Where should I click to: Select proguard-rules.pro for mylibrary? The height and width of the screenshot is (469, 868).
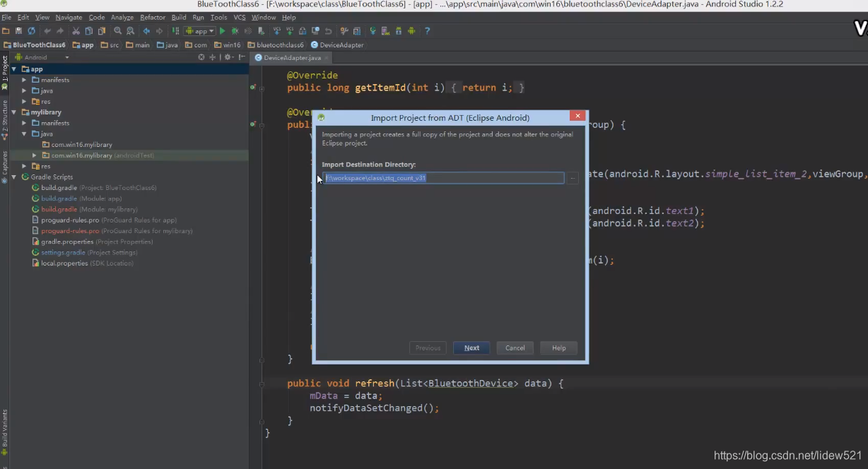(112, 231)
